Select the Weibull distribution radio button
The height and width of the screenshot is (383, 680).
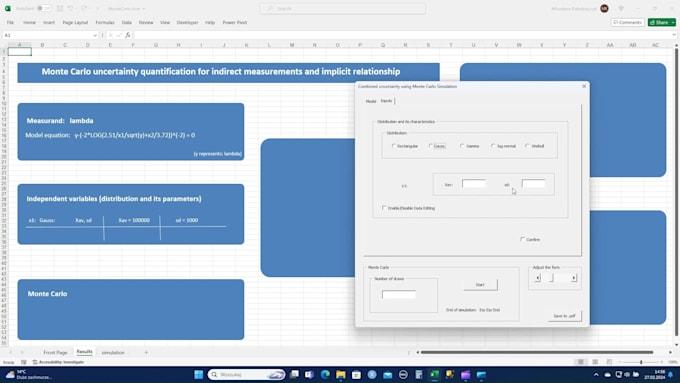coord(535,146)
